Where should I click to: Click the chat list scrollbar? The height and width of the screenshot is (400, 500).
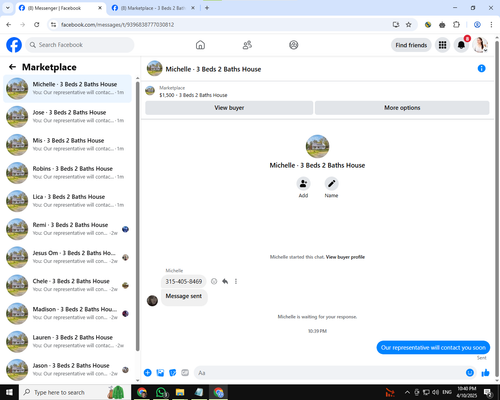(x=137, y=216)
